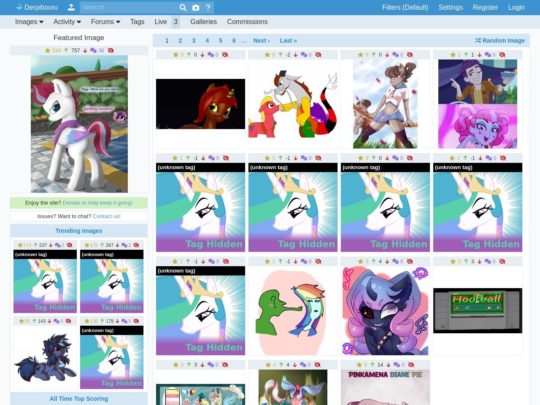The width and height of the screenshot is (540, 405).
Task: Click Donate to help keep it going link
Action: click(97, 203)
